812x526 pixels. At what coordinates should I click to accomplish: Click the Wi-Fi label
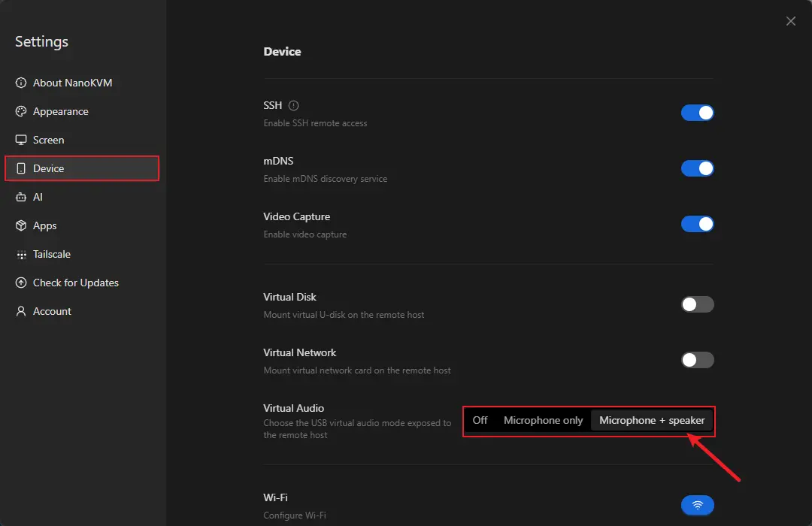click(275, 497)
